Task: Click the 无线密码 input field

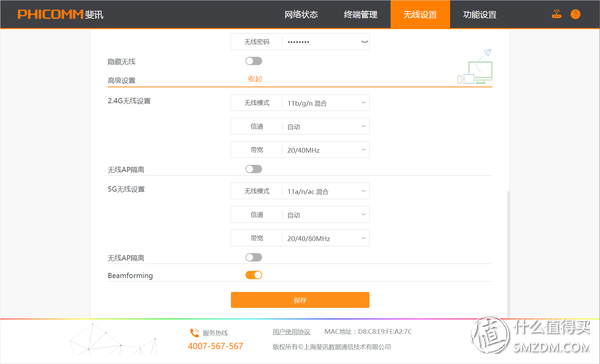Action: [300, 42]
